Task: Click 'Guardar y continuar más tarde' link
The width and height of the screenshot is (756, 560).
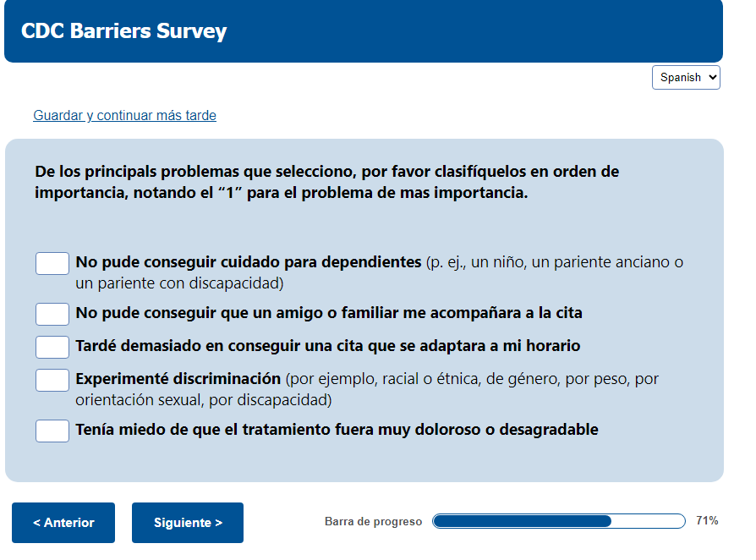Action: tap(124, 116)
